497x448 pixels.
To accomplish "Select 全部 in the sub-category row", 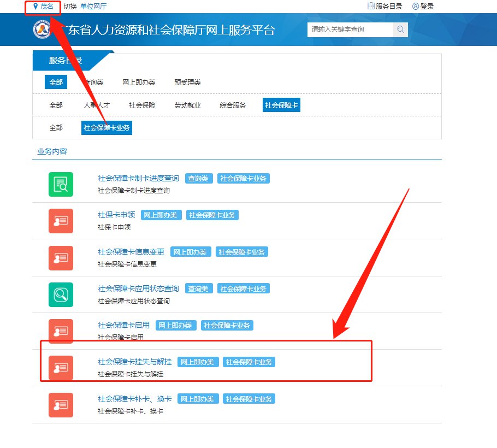I will tap(56, 127).
